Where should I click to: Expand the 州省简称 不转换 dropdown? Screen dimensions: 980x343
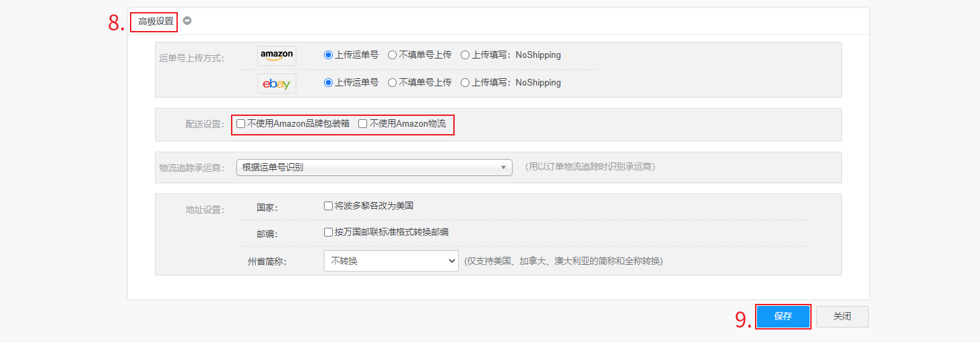tap(391, 261)
